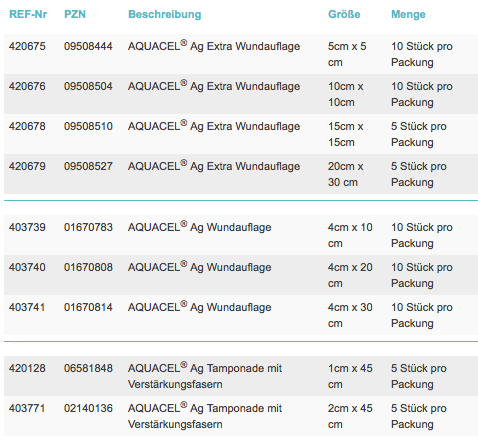Click PZN 06581848
Viewport: 478px width, 448px height.
(x=88, y=368)
